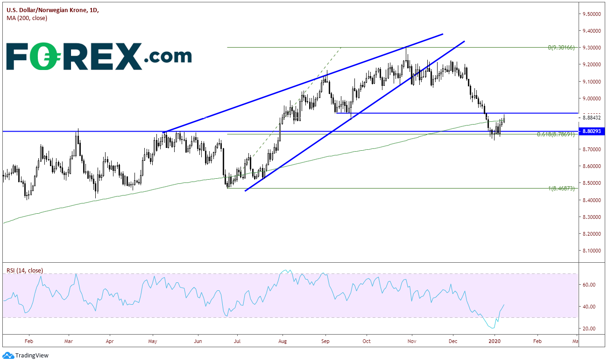Open the TradingView text link
This screenshot has height=364, width=608.
[33, 356]
